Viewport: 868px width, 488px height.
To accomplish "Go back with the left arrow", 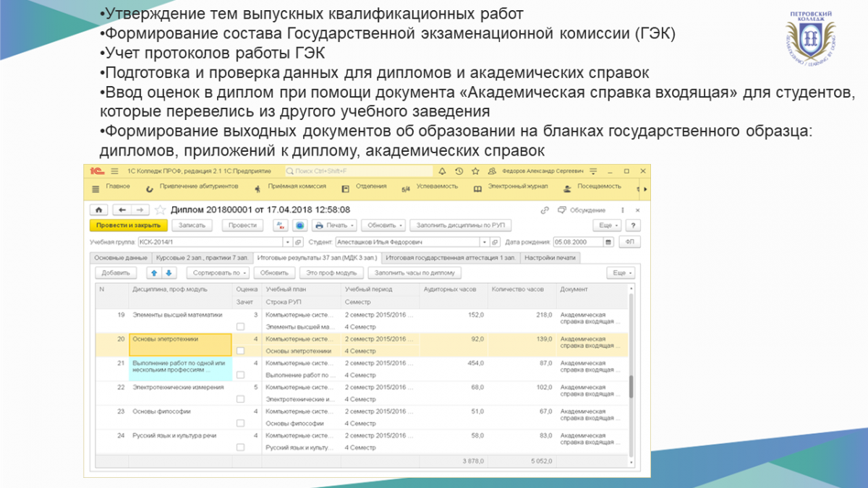I will (122, 210).
